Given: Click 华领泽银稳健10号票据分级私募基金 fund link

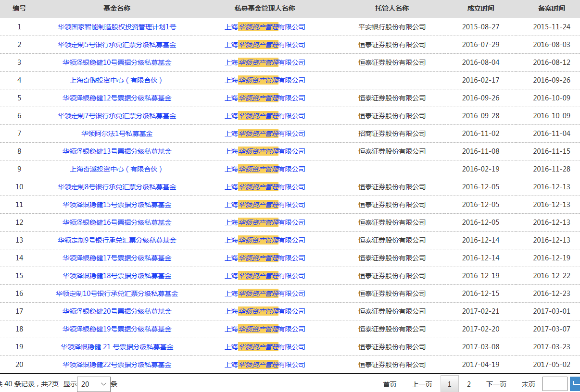Looking at the screenshot, I should coord(117,62).
